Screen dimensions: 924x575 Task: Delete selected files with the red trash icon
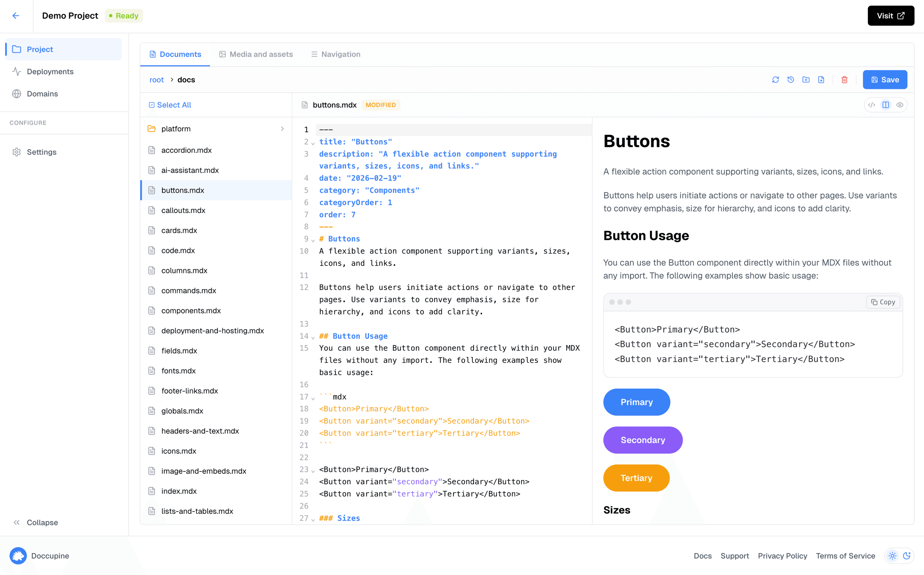coord(844,80)
